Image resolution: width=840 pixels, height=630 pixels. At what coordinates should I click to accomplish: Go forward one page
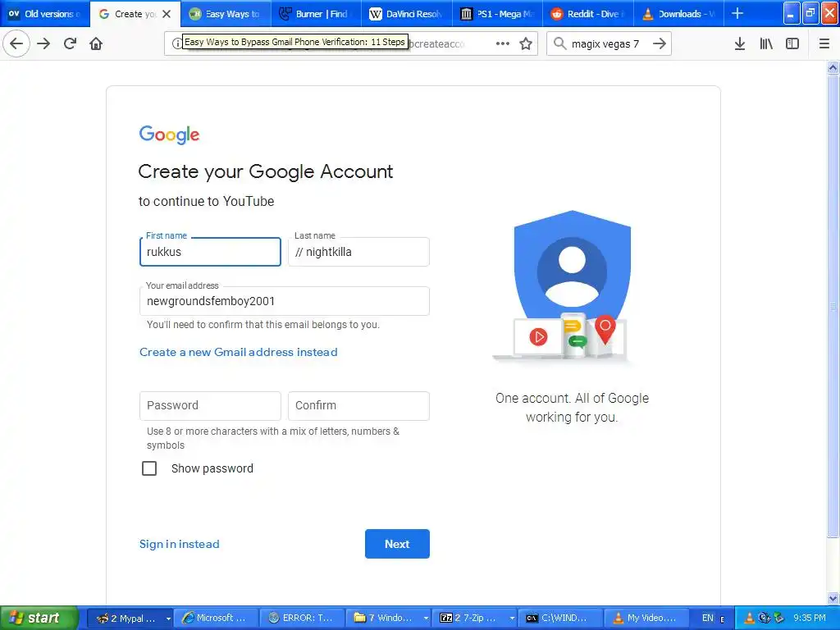(44, 43)
